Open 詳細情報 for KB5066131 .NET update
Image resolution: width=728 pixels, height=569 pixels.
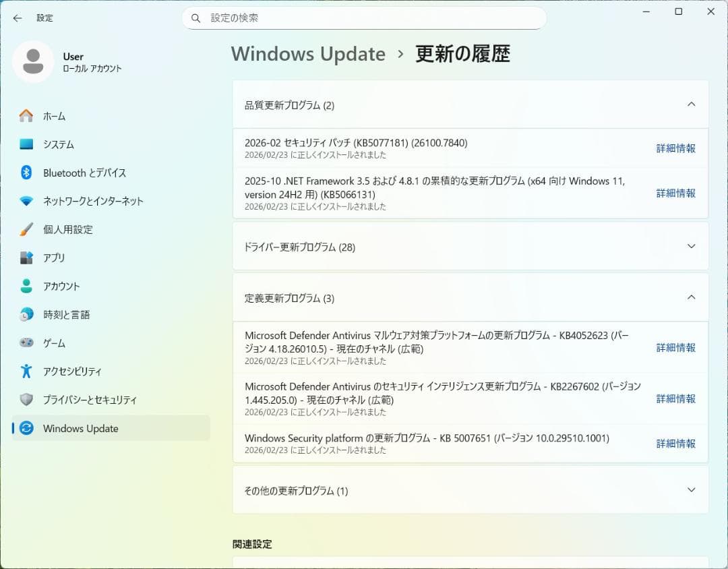[676, 193]
